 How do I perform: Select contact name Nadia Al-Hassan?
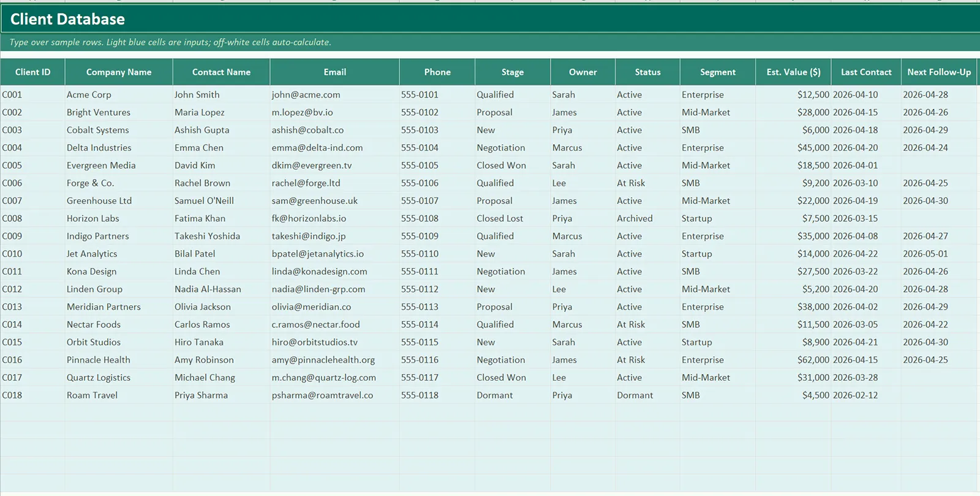(x=221, y=289)
